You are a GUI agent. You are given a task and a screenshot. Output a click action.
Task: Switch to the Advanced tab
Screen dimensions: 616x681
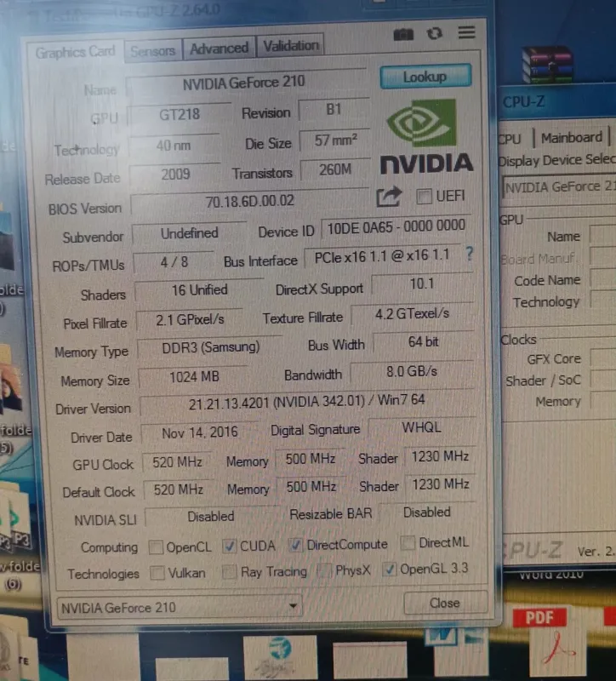pos(219,48)
